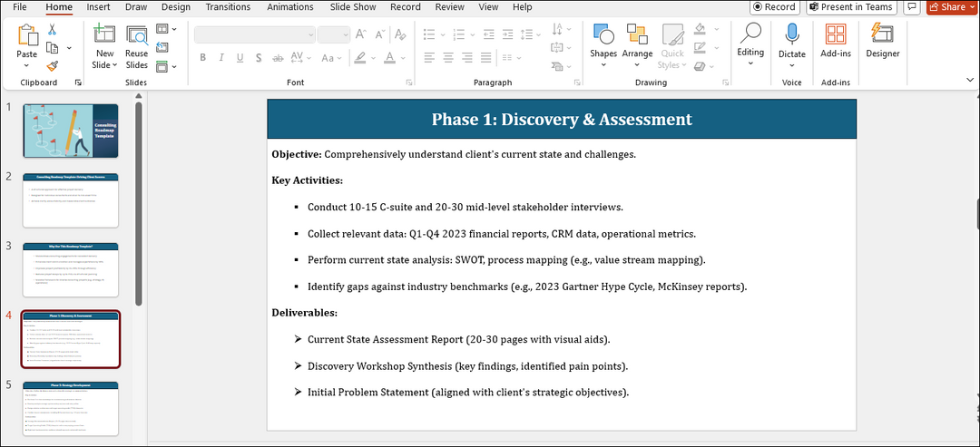This screenshot has height=447, width=980.
Task: Click the Record button at top right
Action: 775,7
